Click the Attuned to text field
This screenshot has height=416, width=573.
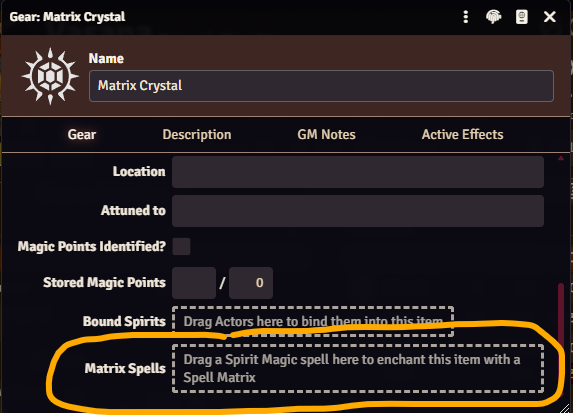[358, 211]
